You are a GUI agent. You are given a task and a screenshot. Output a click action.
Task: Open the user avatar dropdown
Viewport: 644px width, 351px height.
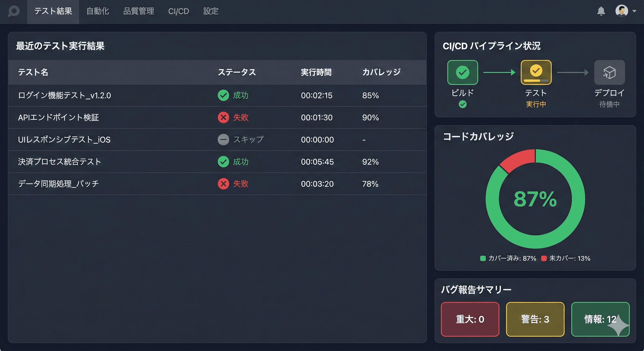pos(622,11)
